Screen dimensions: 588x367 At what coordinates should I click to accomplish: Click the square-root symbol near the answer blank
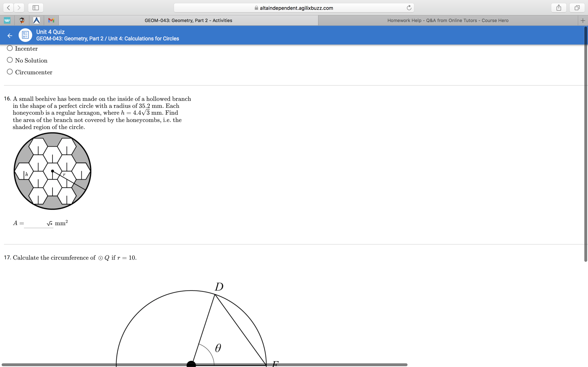point(49,223)
